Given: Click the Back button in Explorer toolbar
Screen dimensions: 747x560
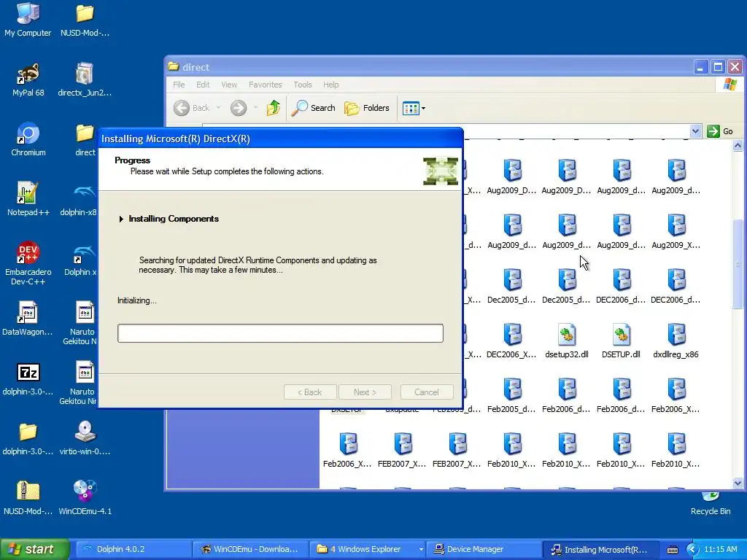Looking at the screenshot, I should (192, 108).
